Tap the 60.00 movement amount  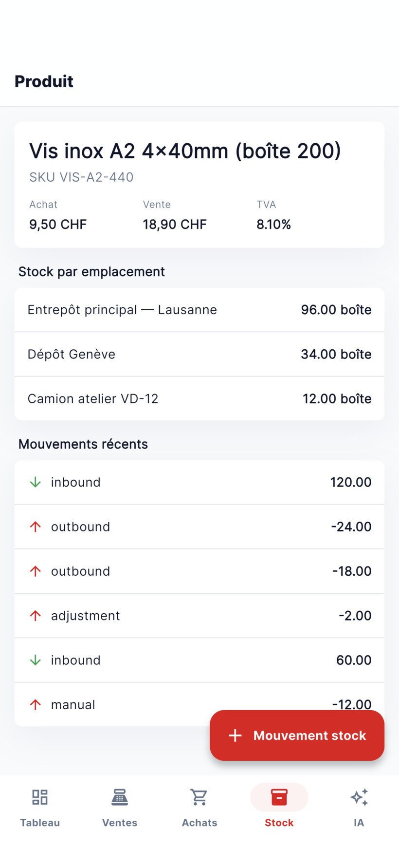coord(354,660)
